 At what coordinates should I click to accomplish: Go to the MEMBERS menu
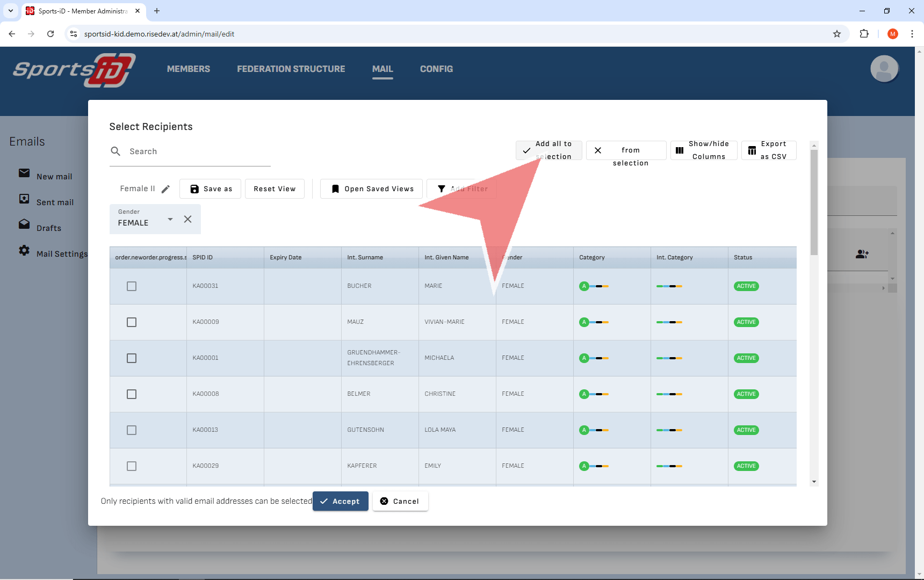[x=188, y=69]
